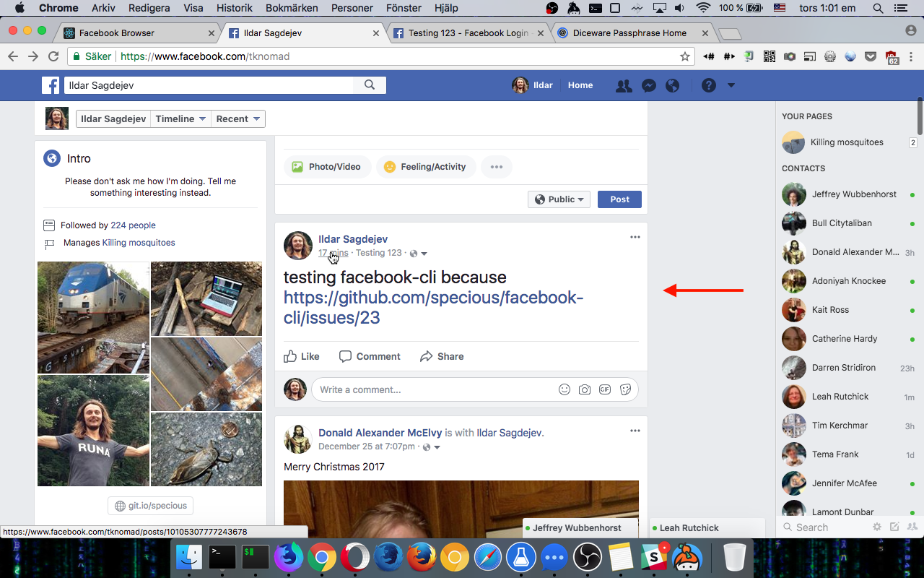Click the blue Post button
The width and height of the screenshot is (924, 578).
619,199
